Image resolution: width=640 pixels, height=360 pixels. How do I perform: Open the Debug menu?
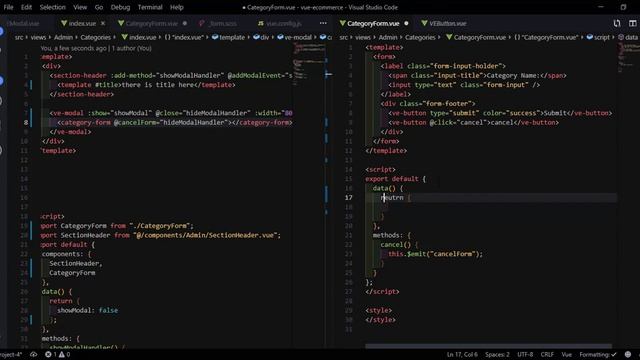coord(120,7)
